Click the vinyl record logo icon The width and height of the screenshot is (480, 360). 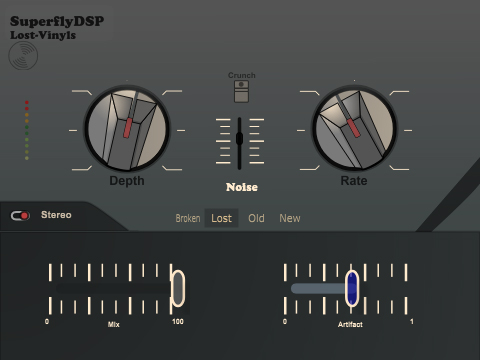pos(23,56)
